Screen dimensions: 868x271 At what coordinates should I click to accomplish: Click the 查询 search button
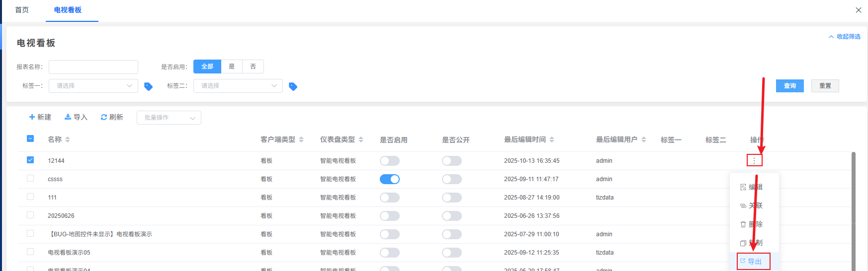point(789,86)
